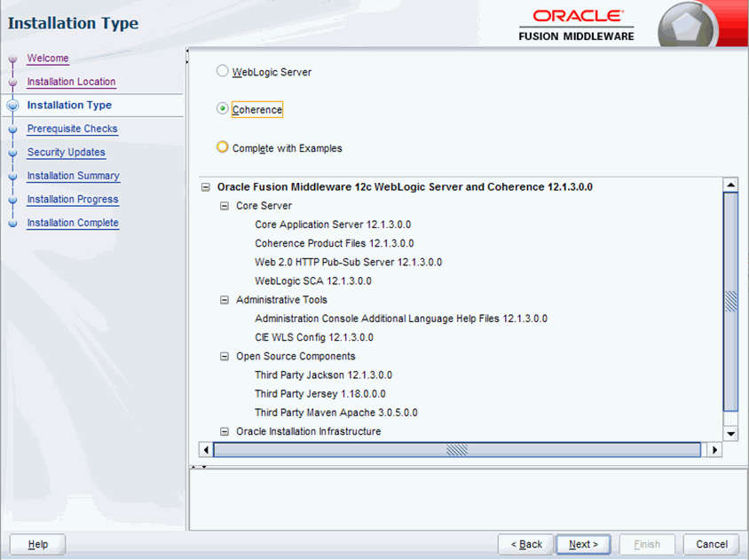The image size is (749, 560).
Task: Click the scroll down arrow in component list
Action: 731,433
